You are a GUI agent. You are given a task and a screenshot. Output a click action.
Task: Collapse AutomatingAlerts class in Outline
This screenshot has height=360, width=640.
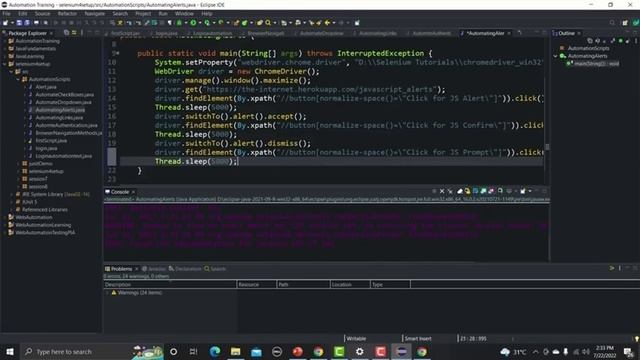point(556,56)
